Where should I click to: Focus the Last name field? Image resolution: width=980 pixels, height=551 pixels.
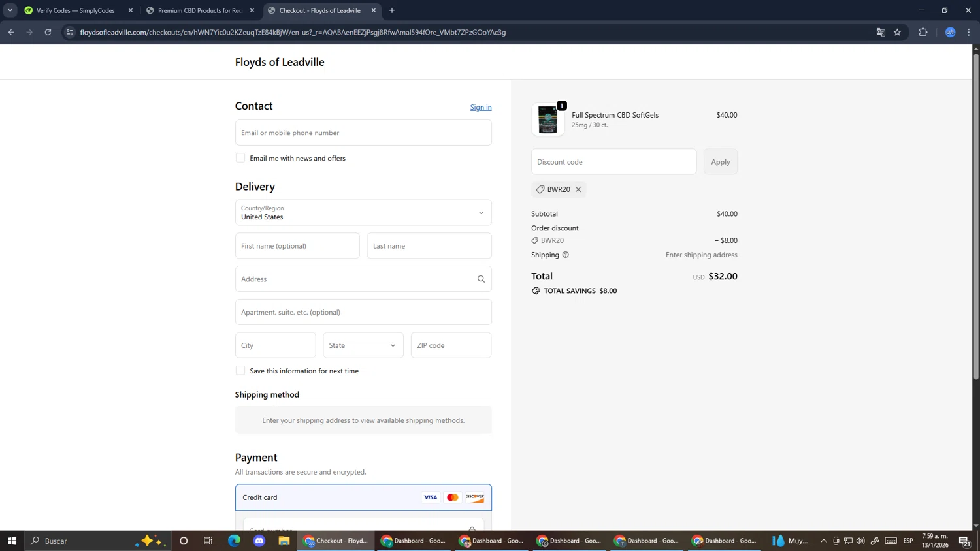pos(429,246)
